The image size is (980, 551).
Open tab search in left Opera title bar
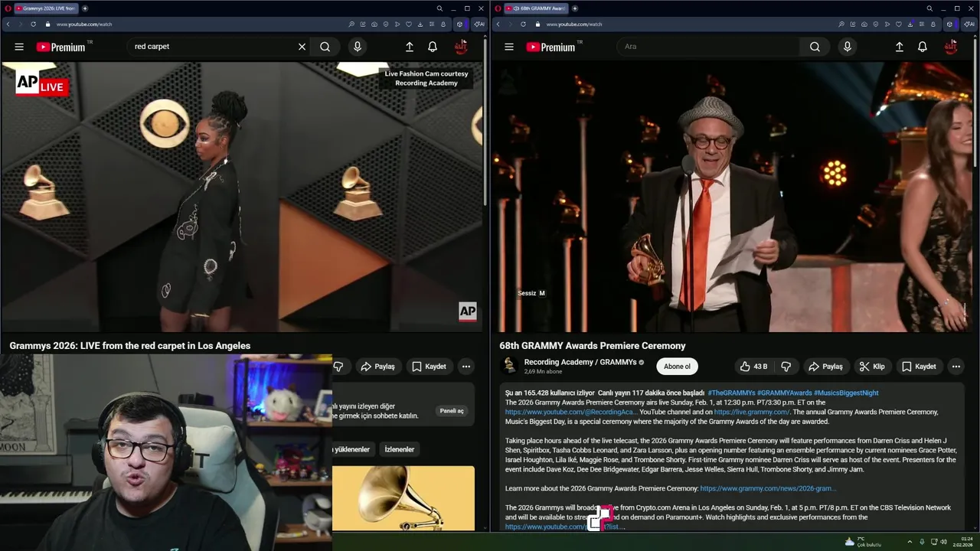tap(439, 8)
